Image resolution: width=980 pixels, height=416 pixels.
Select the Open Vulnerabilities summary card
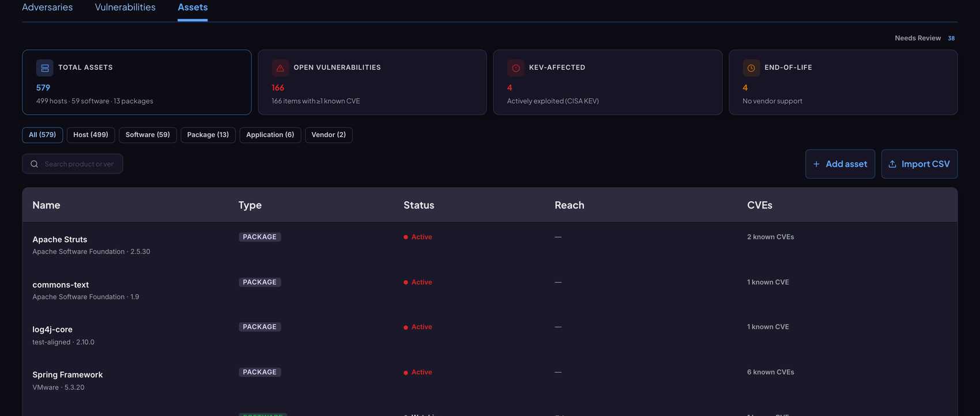point(372,82)
